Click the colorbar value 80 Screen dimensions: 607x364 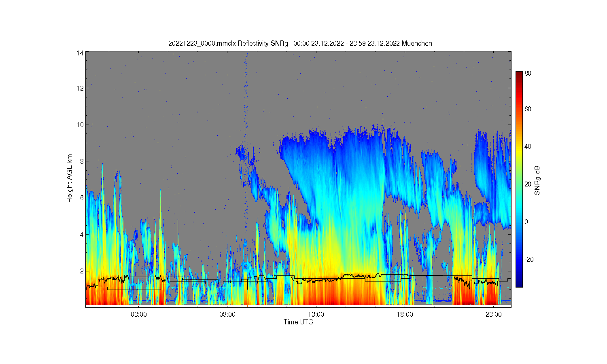(528, 74)
